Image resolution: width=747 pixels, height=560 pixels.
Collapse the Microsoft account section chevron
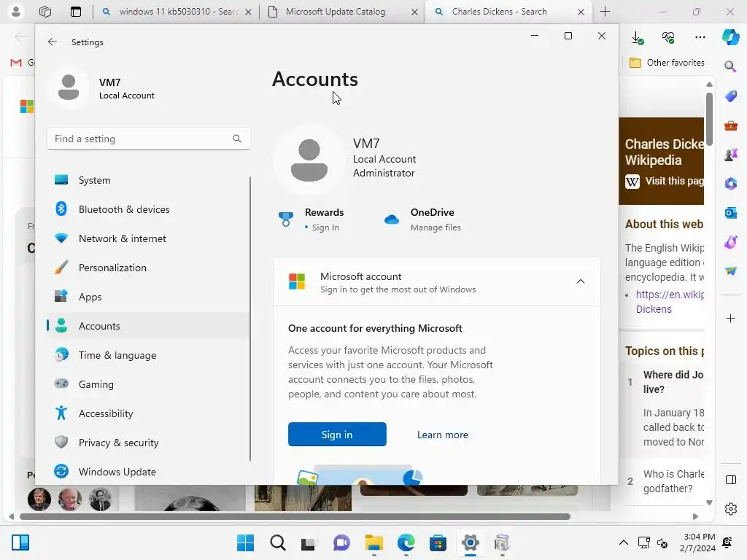(x=580, y=281)
